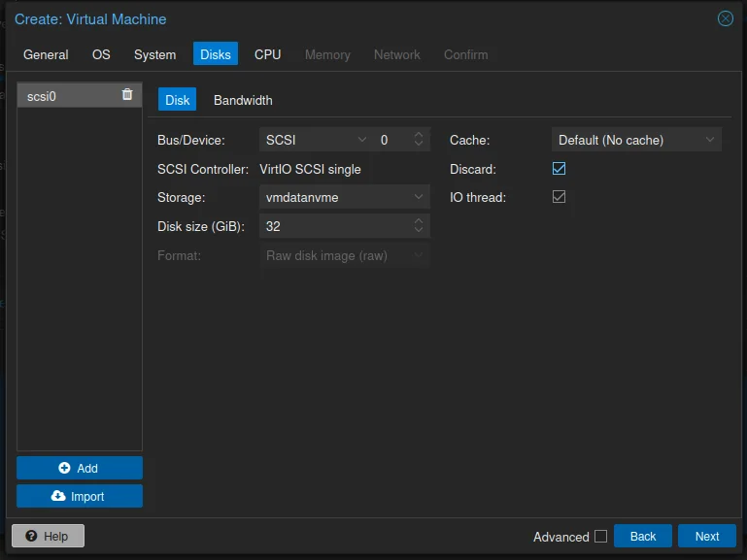The image size is (747, 560).
Task: Switch to the OS tab
Action: pos(101,54)
